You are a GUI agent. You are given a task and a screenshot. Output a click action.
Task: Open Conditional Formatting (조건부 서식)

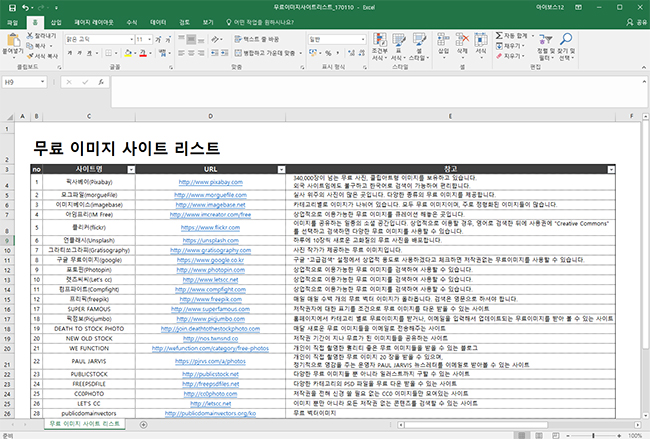[379, 46]
